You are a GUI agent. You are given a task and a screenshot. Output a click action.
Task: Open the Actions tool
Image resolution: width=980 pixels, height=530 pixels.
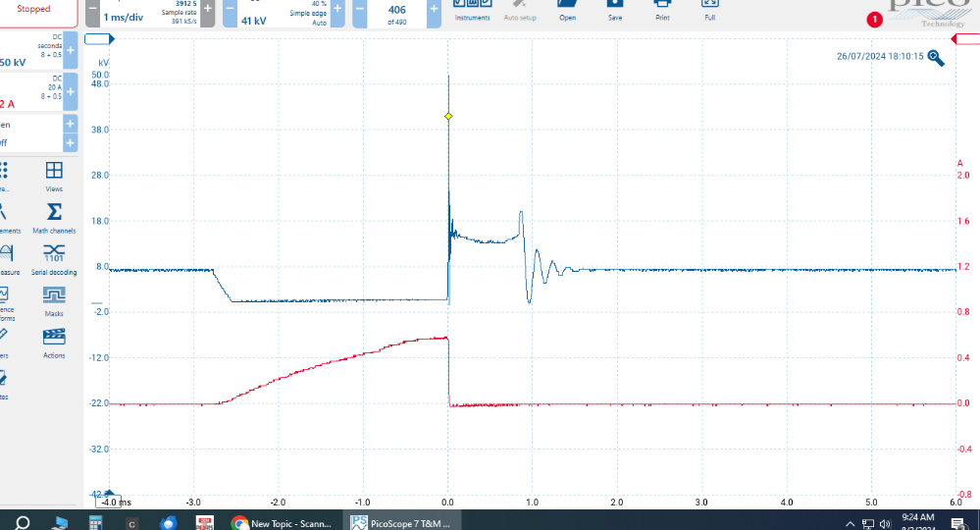coord(54,342)
